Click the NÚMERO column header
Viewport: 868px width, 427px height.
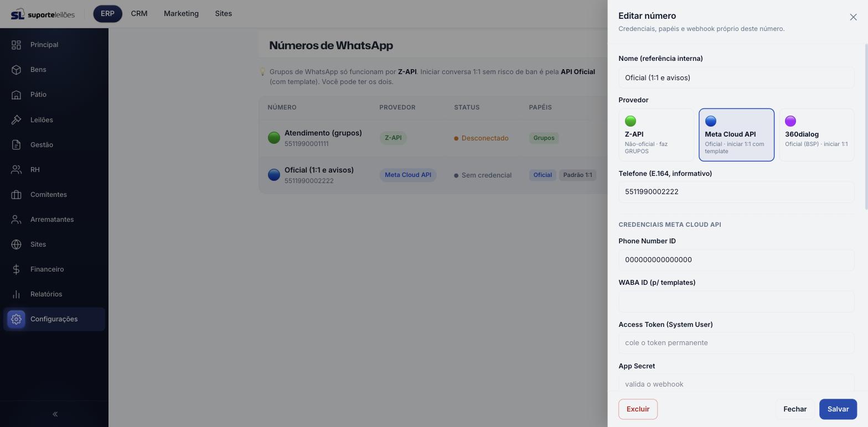tap(282, 107)
